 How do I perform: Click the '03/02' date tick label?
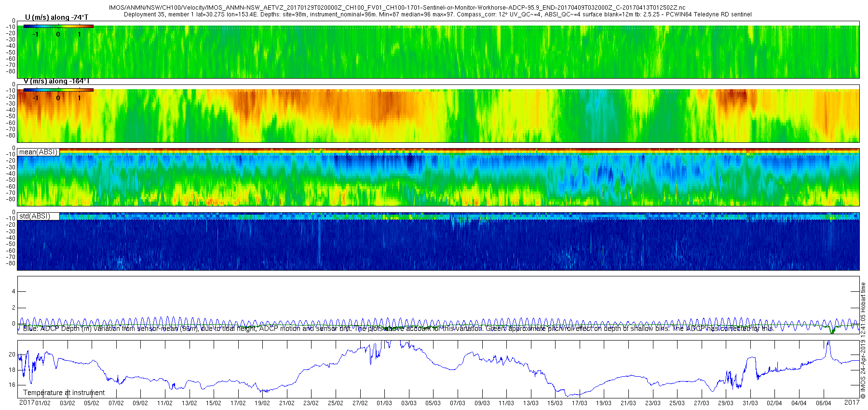pos(67,403)
